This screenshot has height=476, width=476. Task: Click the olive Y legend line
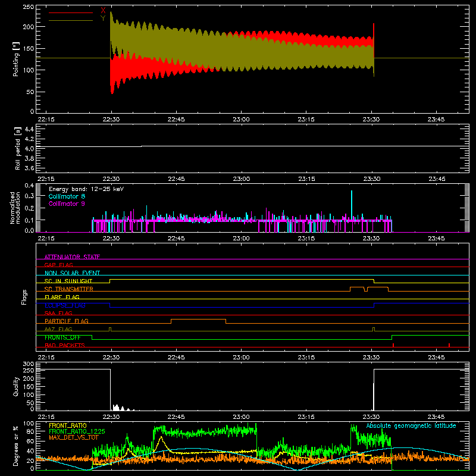pyautogui.click(x=71, y=21)
